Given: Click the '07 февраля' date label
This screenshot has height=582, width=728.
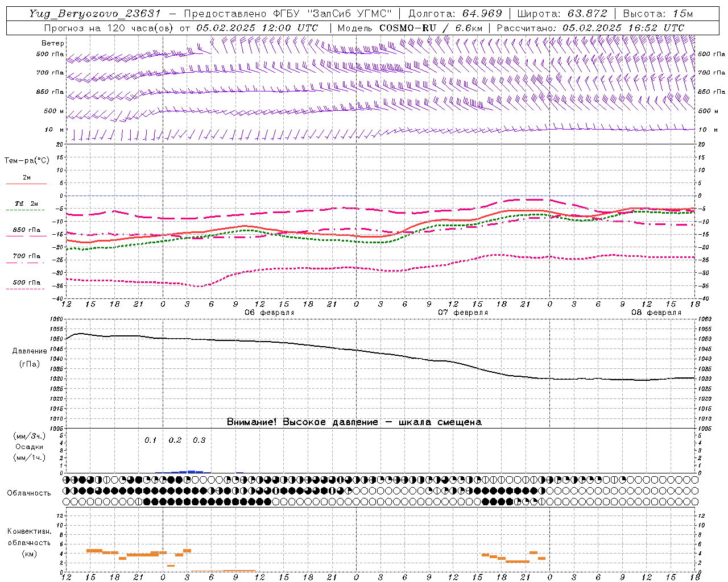Looking at the screenshot, I should (x=462, y=313).
